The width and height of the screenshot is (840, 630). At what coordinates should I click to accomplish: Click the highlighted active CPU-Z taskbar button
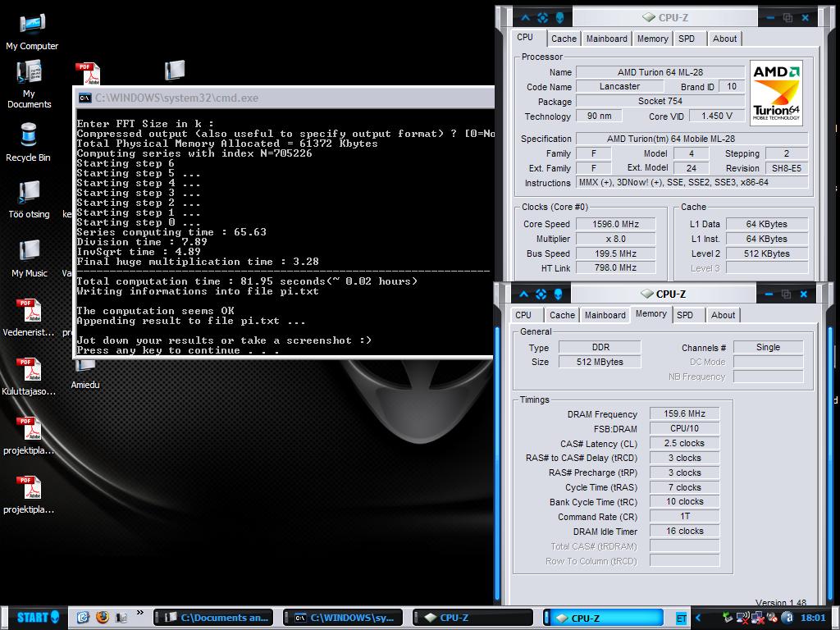click(x=603, y=618)
